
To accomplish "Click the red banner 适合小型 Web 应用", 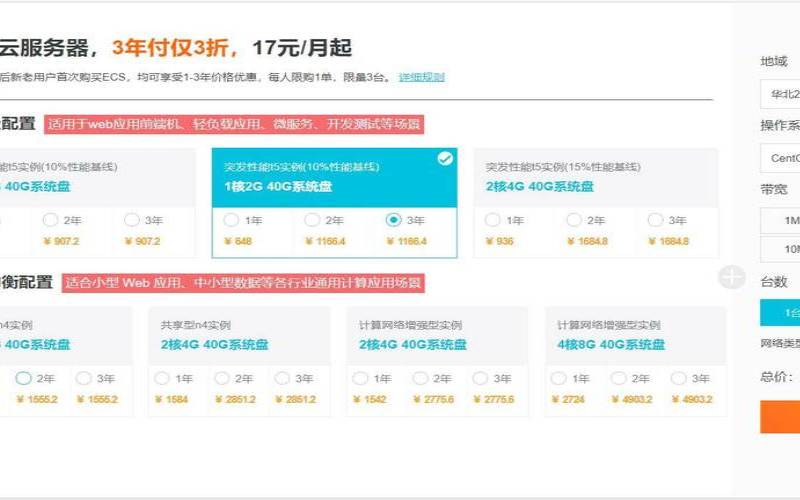I will click(243, 283).
